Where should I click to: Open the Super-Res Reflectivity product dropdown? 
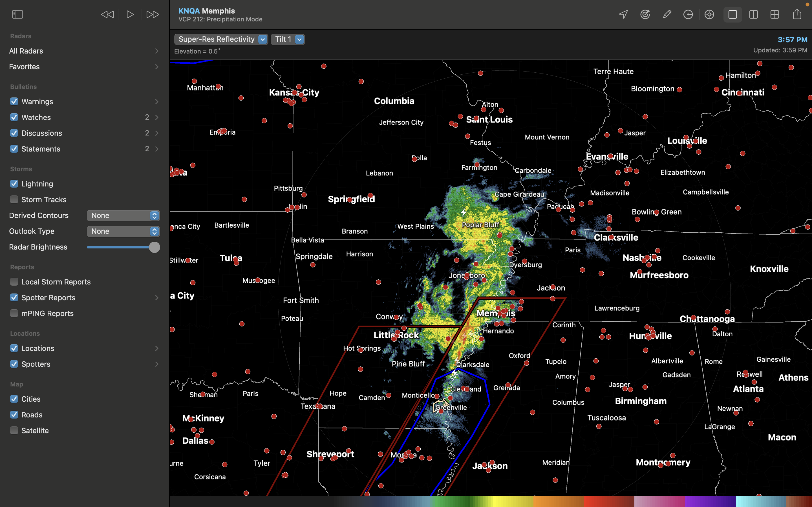[x=221, y=39]
